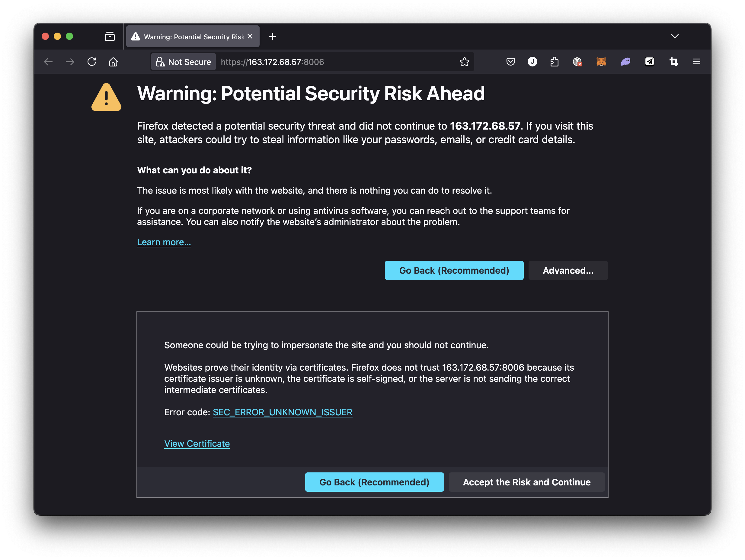Open the Extensions puzzle icon

click(554, 62)
